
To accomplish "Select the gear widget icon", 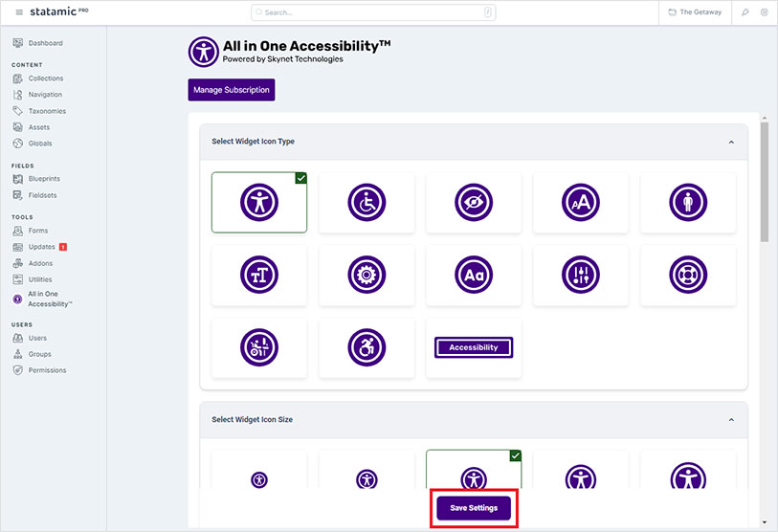I will coord(367,275).
